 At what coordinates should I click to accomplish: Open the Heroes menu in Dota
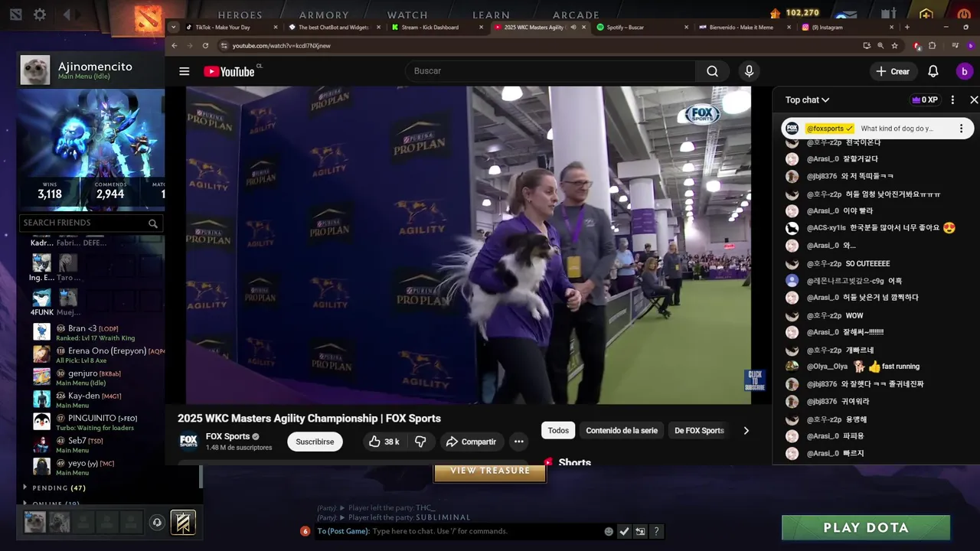[x=240, y=15]
